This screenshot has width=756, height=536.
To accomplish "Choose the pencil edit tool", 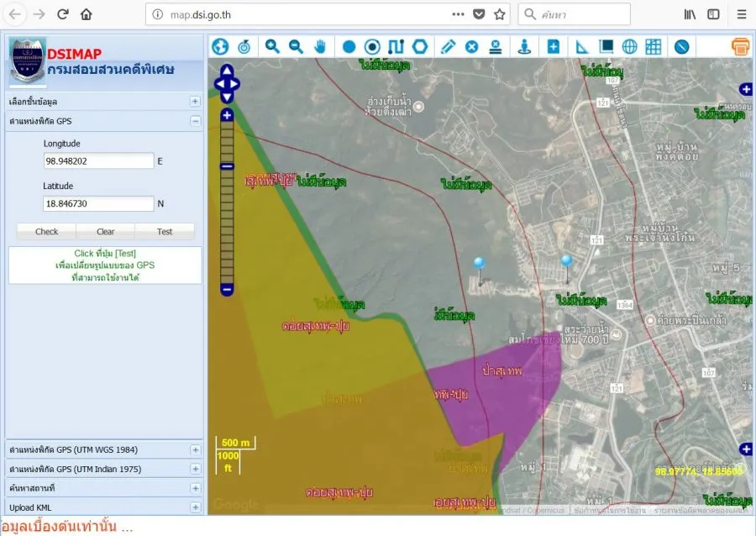I will pos(448,47).
